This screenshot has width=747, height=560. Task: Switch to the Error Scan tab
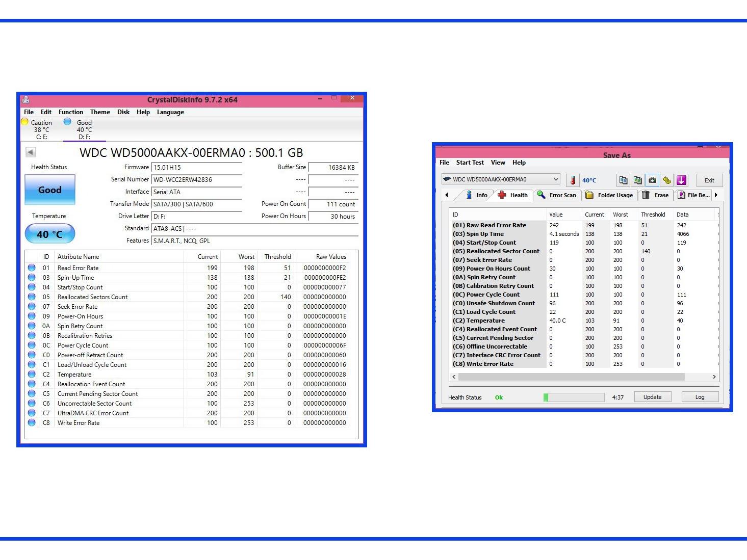(x=557, y=195)
